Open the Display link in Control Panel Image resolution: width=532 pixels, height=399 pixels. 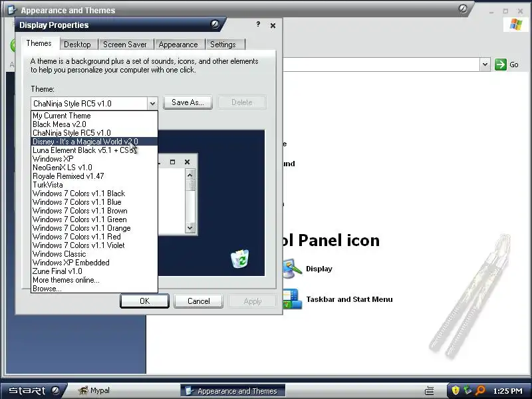[319, 269]
